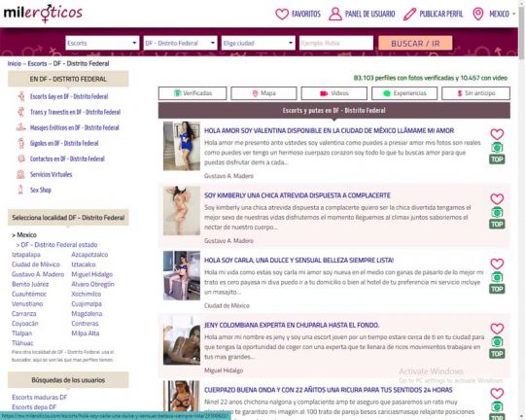Open the Elige ciudad dropdown
Viewport: 525px width, 420px height.
(x=259, y=43)
